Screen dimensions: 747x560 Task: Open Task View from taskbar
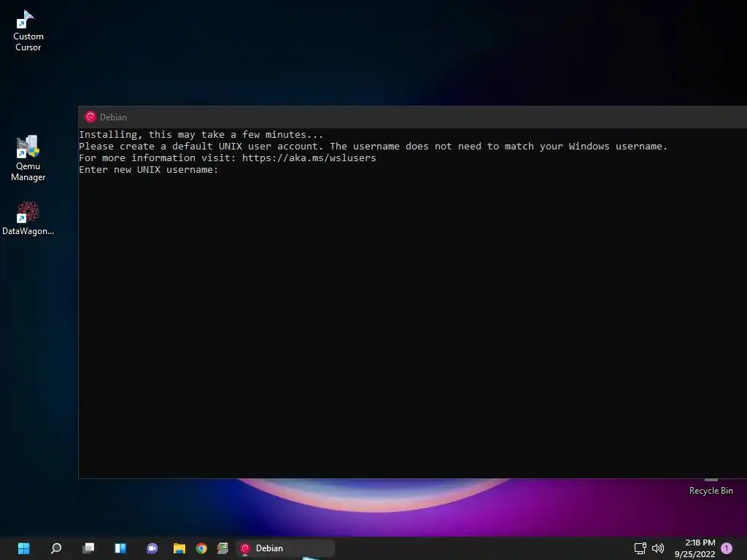88,548
